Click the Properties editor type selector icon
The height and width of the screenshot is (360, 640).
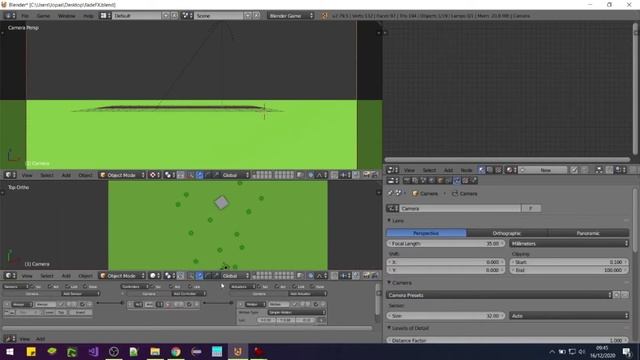[392, 180]
